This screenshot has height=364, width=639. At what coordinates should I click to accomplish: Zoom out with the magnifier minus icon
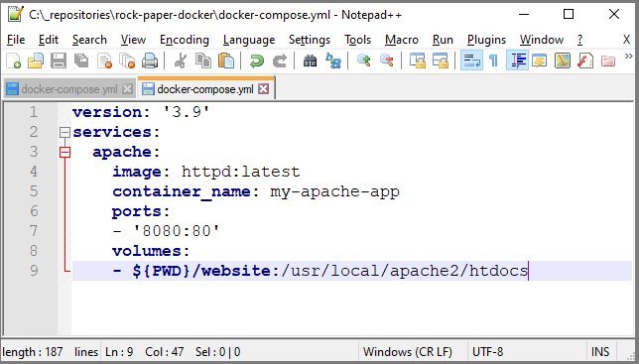[386, 61]
